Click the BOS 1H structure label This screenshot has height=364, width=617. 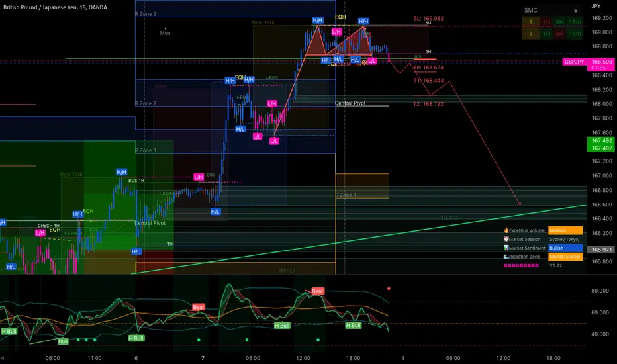[136, 181]
